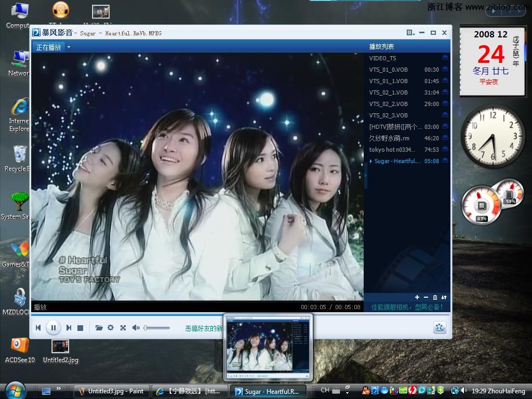The image size is (532, 399).
Task: Expand the quick launch chevron
Action: pyautogui.click(x=58, y=389)
